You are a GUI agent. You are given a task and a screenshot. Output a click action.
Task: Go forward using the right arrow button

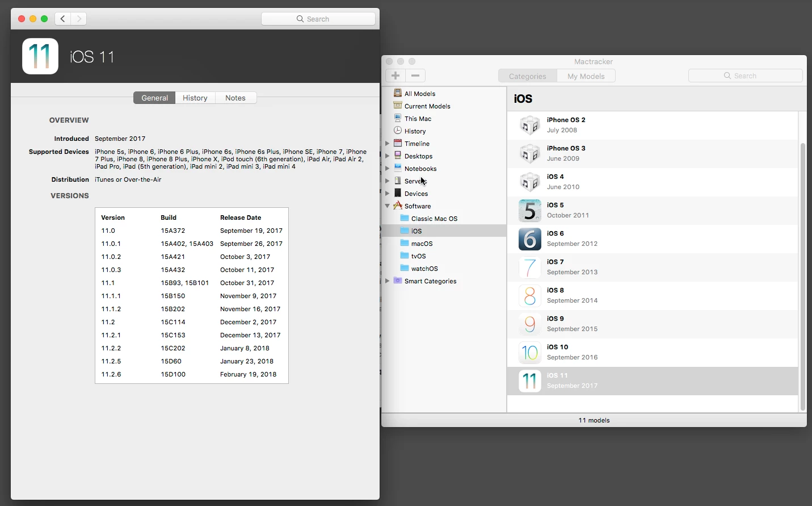(79, 19)
